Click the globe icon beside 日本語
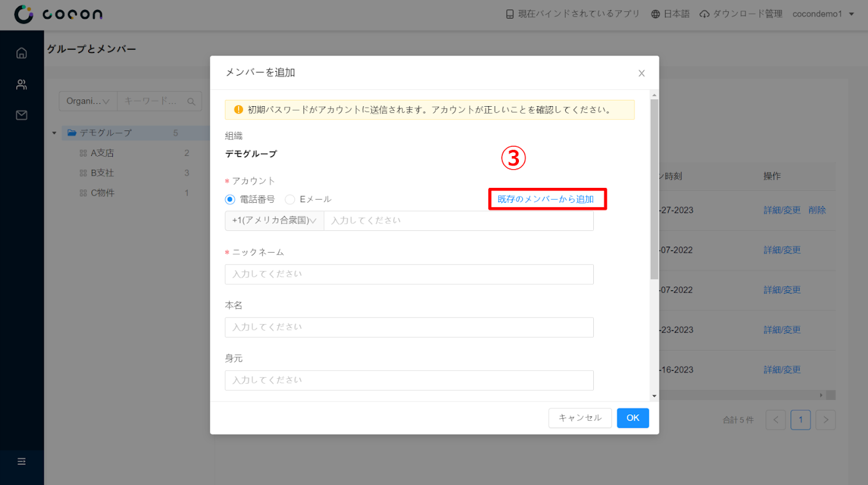The width and height of the screenshot is (868, 485). point(655,14)
